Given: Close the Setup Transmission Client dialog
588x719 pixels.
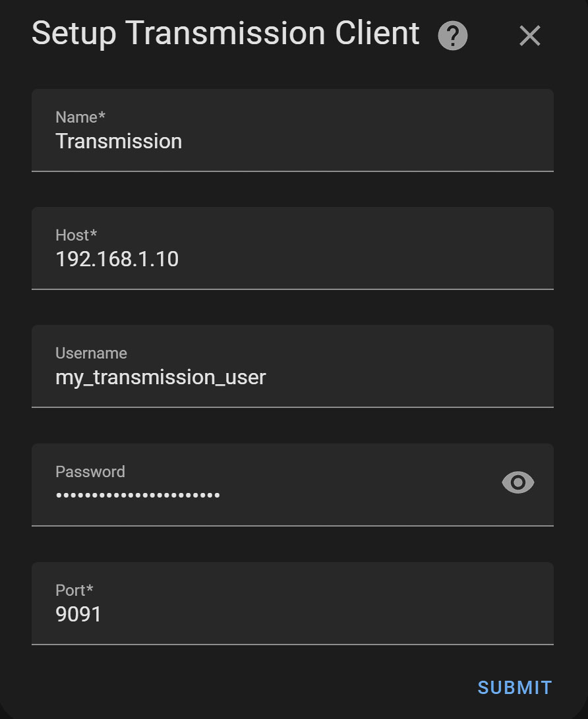Looking at the screenshot, I should click(530, 36).
